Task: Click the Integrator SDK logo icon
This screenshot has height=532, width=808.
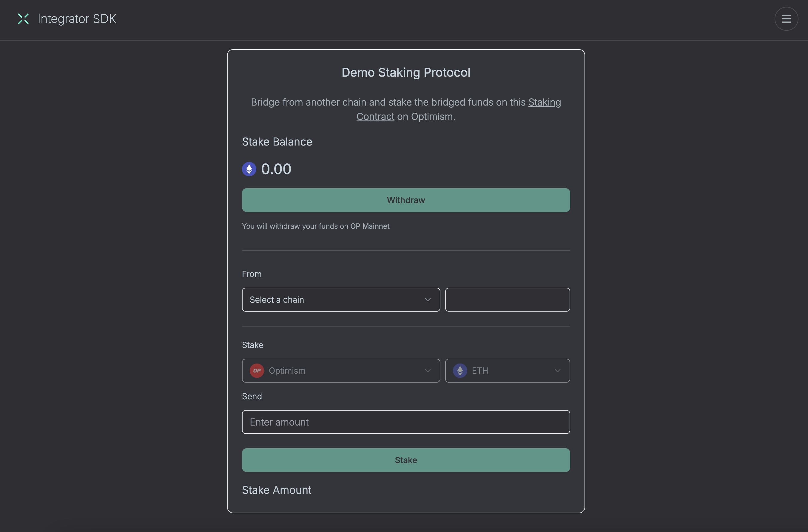Action: pos(23,19)
